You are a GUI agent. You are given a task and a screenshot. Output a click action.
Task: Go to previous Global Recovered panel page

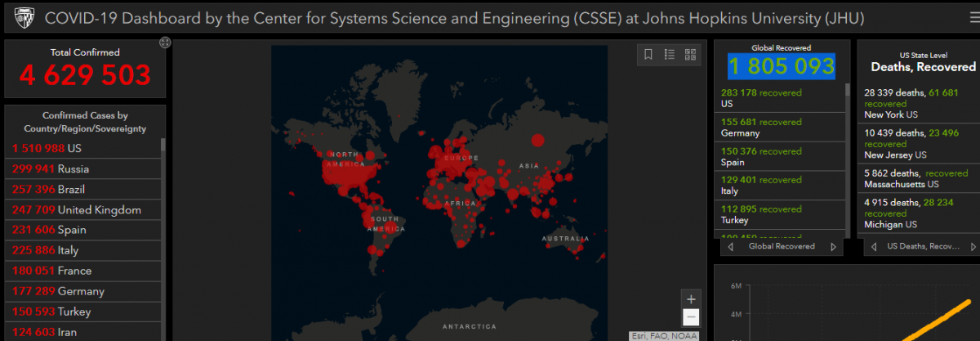731,246
